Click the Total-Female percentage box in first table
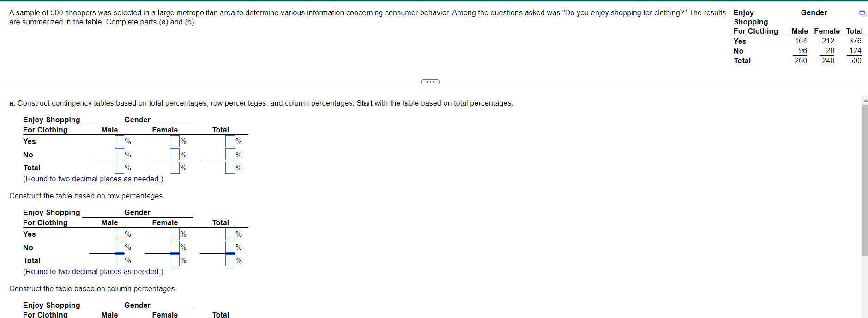This screenshot has height=318, width=868. (x=174, y=167)
